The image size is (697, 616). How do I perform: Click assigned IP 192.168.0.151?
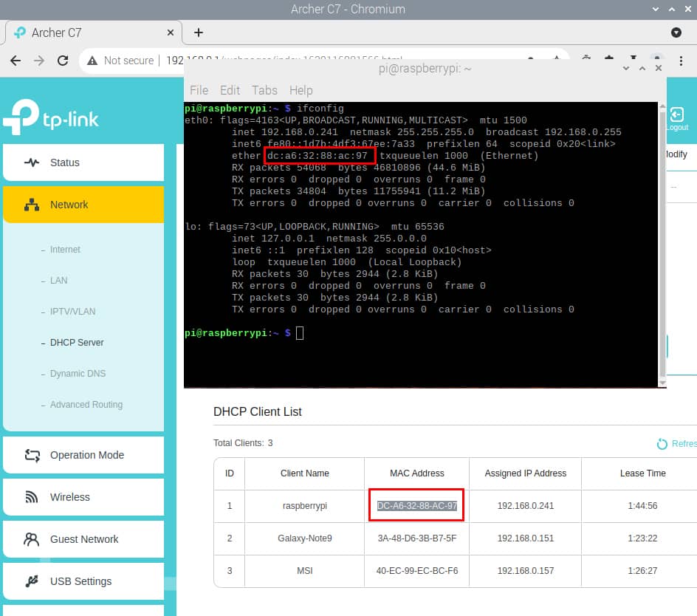coord(526,538)
